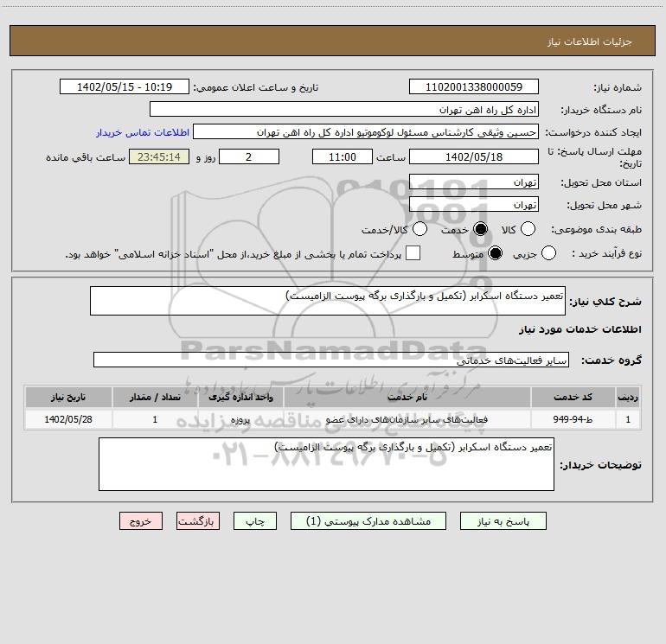Click the buyer name field اداره کل راه اهن تهران
The image size is (666, 644).
[344, 110]
